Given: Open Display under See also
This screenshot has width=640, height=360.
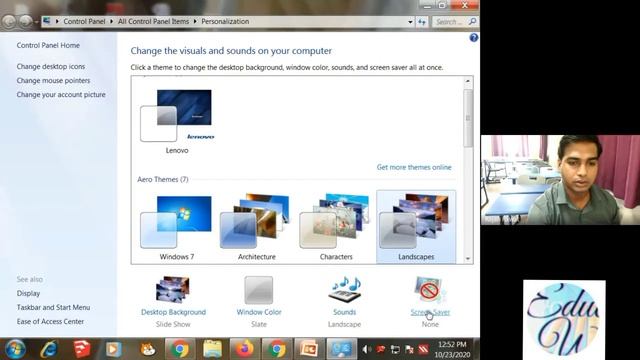Looking at the screenshot, I should (28, 293).
